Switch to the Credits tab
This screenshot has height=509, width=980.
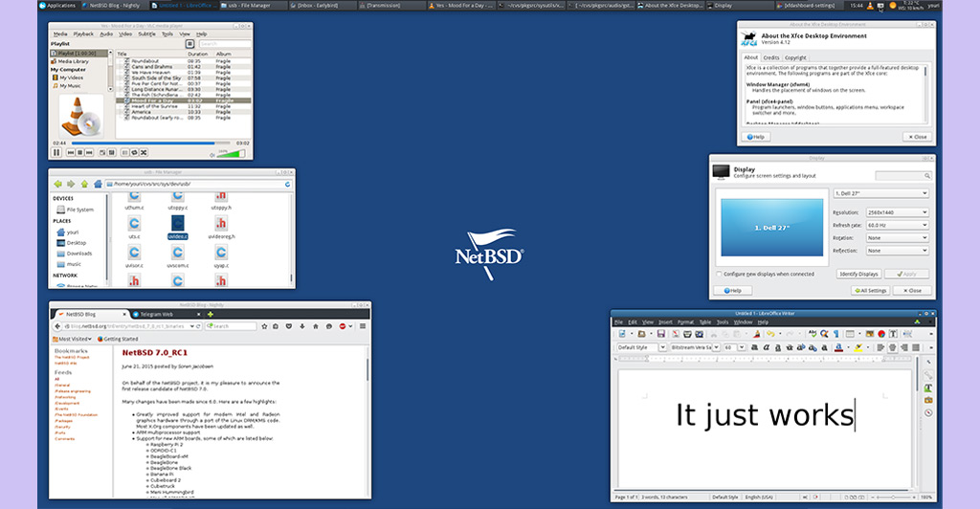770,57
